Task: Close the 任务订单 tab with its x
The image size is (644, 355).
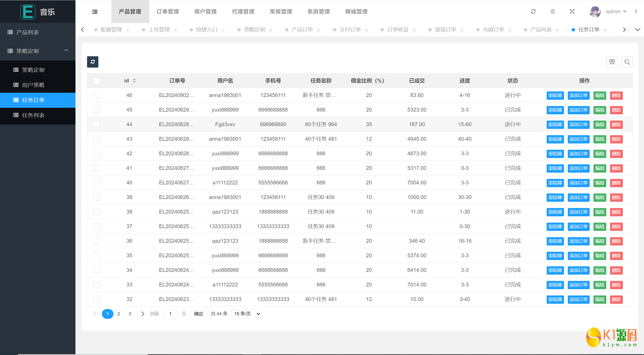Action: (605, 30)
